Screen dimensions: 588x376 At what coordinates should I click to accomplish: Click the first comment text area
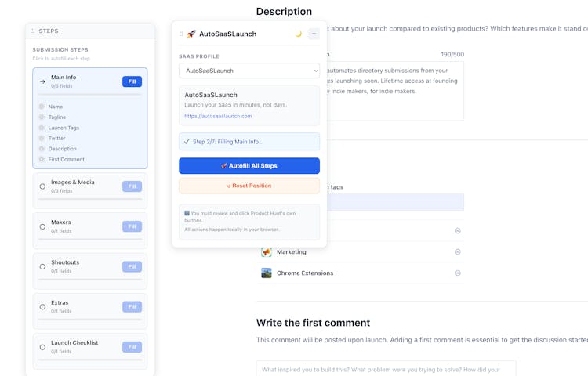[x=386, y=369]
